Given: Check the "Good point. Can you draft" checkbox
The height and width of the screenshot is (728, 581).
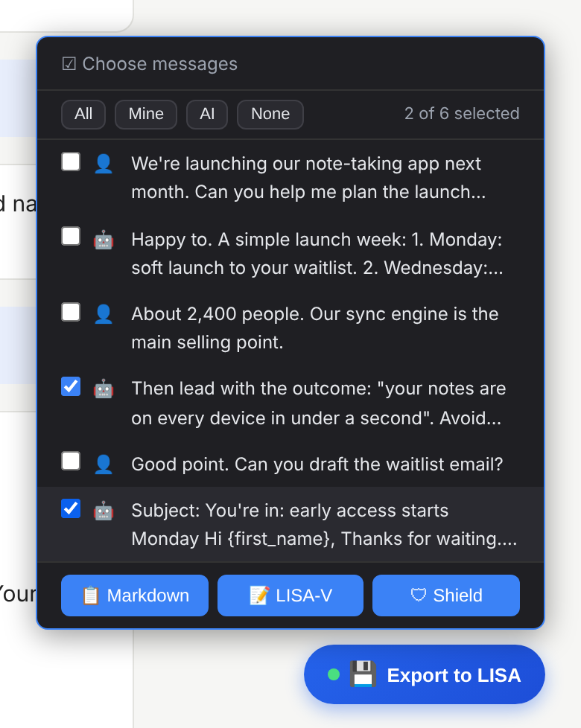Looking at the screenshot, I should click(71, 461).
